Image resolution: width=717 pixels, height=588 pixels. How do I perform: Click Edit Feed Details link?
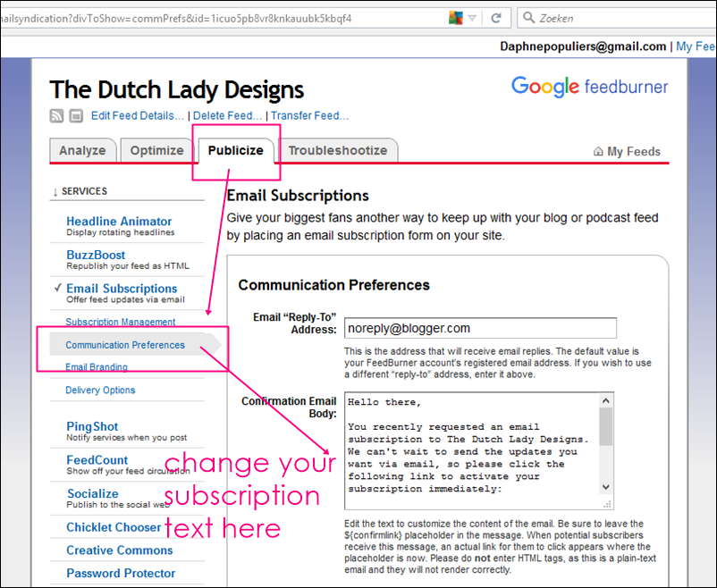(137, 115)
